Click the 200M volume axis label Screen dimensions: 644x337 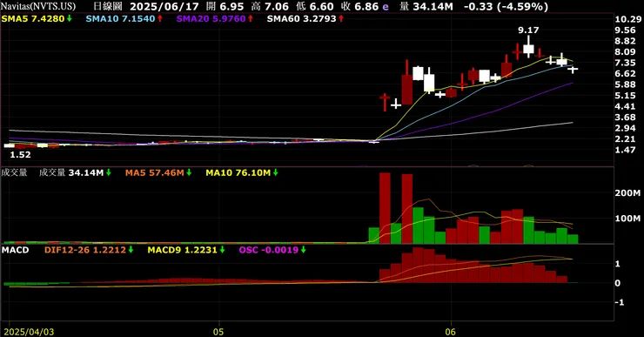[x=627, y=193]
